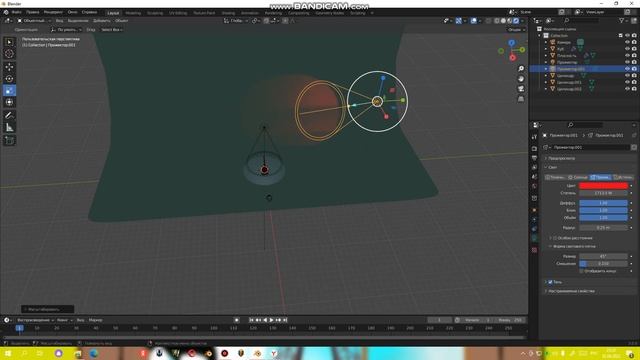The width and height of the screenshot is (640, 360).
Task: Open the red light color swatch
Action: click(603, 186)
